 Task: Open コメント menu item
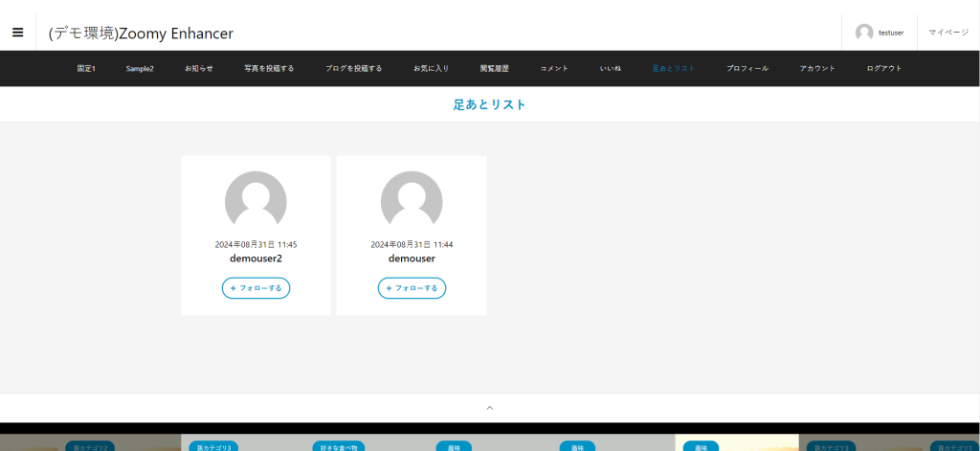pos(554,69)
